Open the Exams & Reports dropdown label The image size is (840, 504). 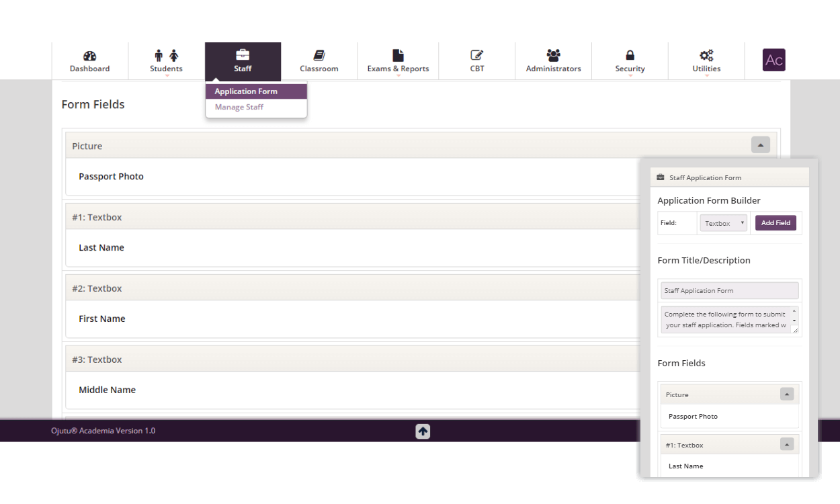[398, 69]
